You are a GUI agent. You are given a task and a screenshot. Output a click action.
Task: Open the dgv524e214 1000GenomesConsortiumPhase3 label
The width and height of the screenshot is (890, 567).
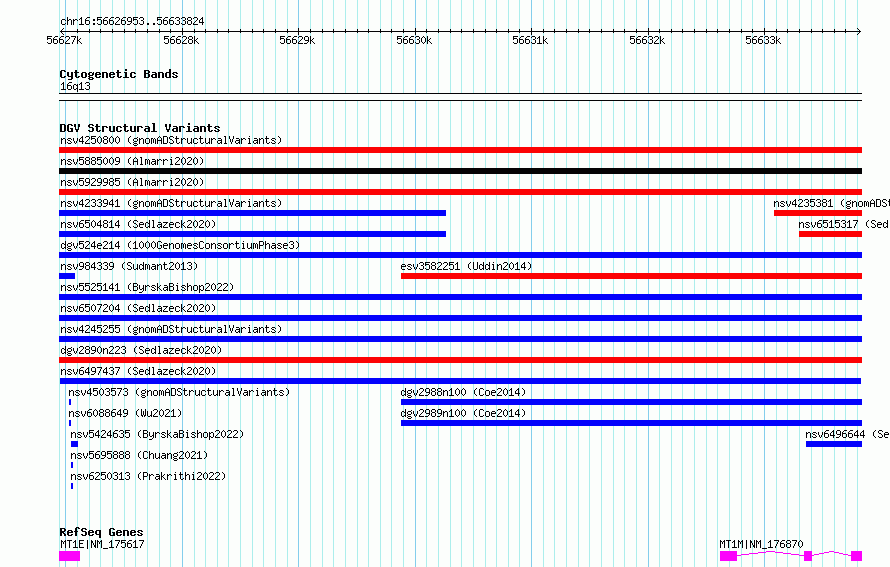(x=180, y=245)
